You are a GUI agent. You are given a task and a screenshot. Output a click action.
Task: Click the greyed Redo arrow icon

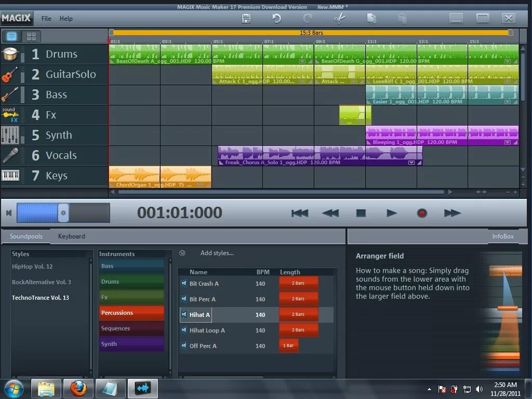click(x=308, y=18)
